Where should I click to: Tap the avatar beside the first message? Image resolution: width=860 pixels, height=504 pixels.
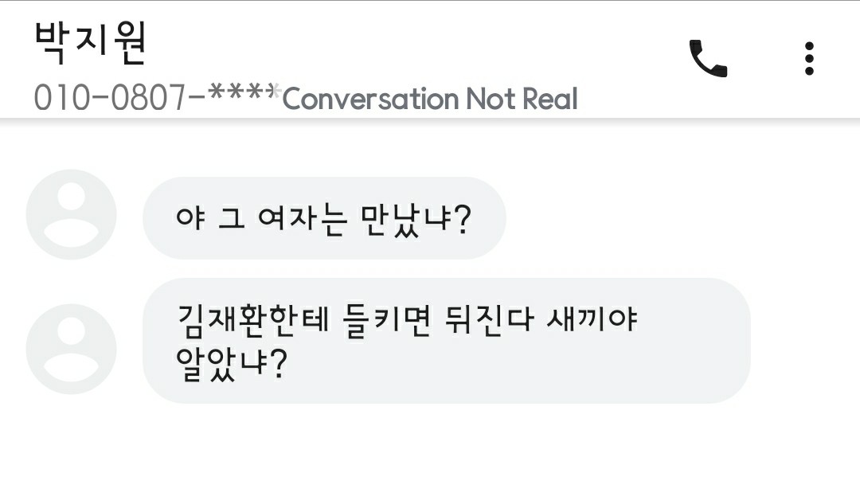71,215
